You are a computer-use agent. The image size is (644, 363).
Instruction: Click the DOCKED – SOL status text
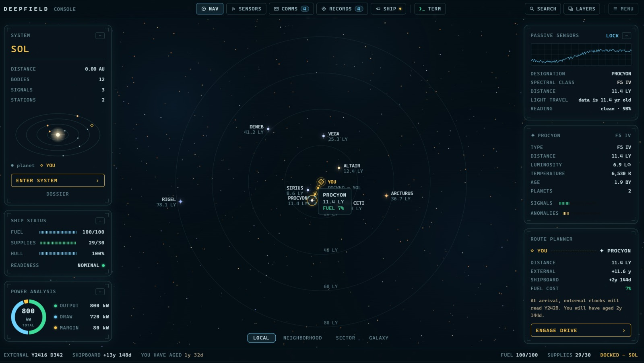click(619, 355)
